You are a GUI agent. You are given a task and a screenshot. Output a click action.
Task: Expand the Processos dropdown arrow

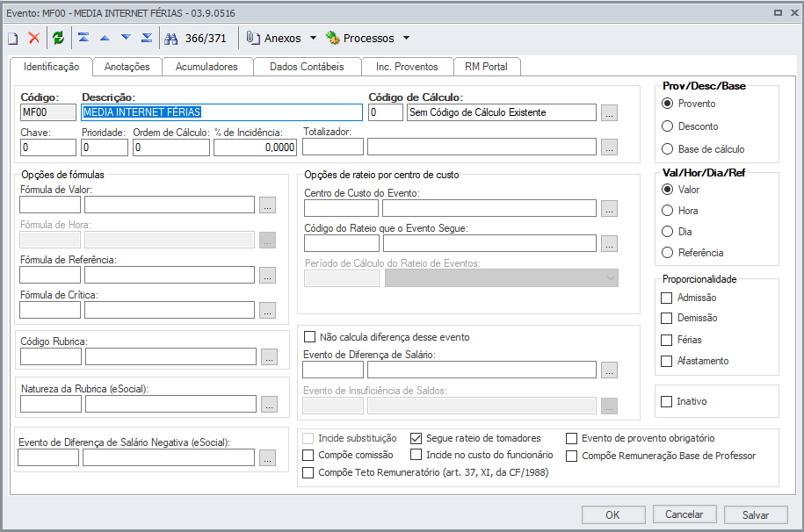(406, 38)
